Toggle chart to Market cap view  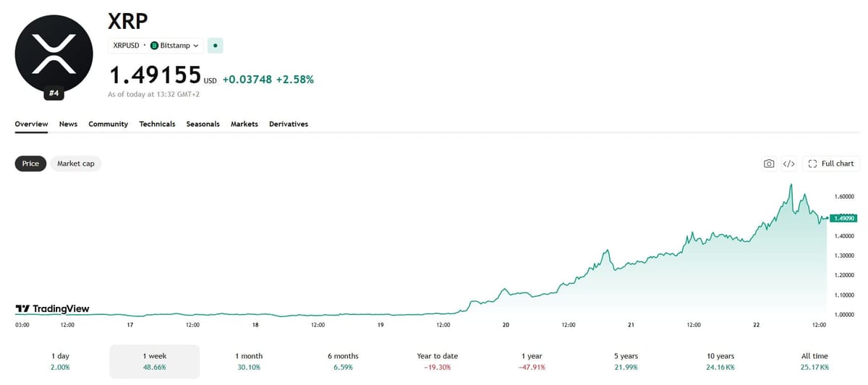76,164
